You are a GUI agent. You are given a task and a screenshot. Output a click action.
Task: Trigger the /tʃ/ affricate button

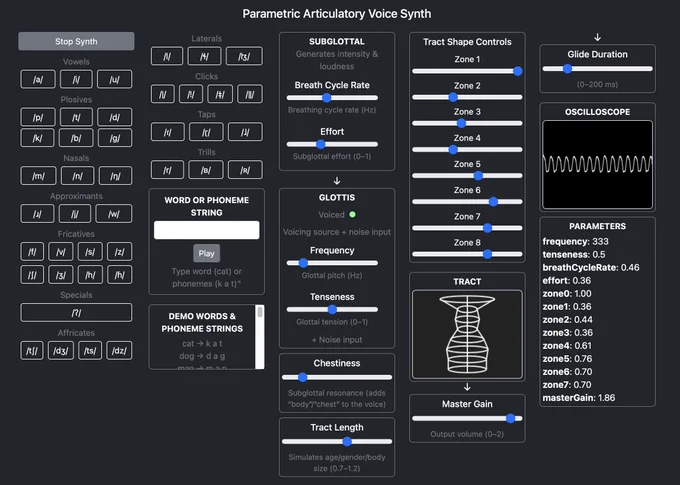tap(32, 351)
